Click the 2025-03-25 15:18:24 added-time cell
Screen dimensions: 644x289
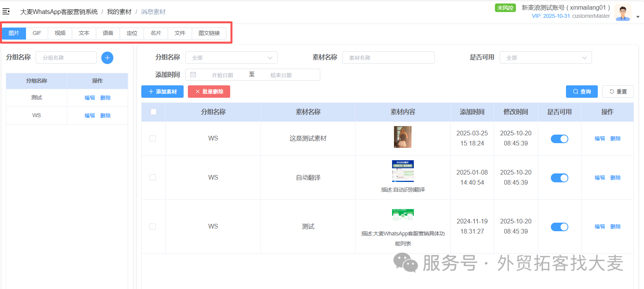point(472,138)
